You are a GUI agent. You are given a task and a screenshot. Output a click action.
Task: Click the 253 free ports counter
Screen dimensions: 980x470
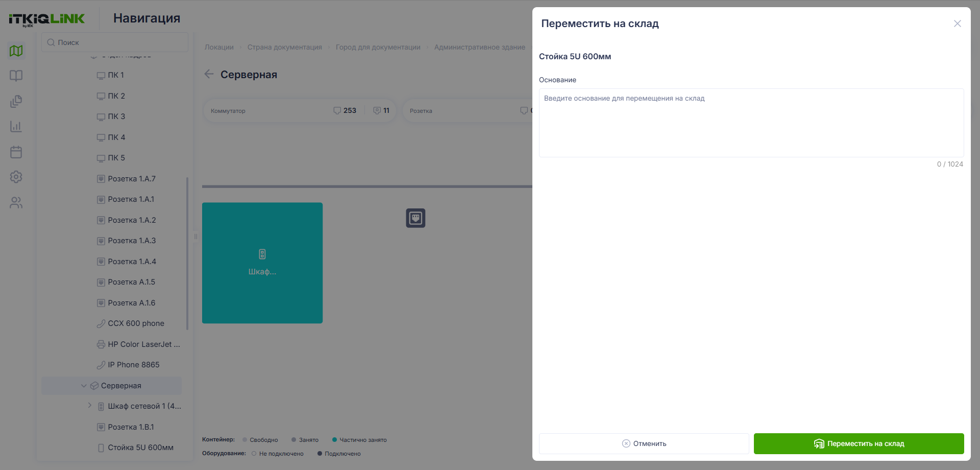click(x=345, y=110)
